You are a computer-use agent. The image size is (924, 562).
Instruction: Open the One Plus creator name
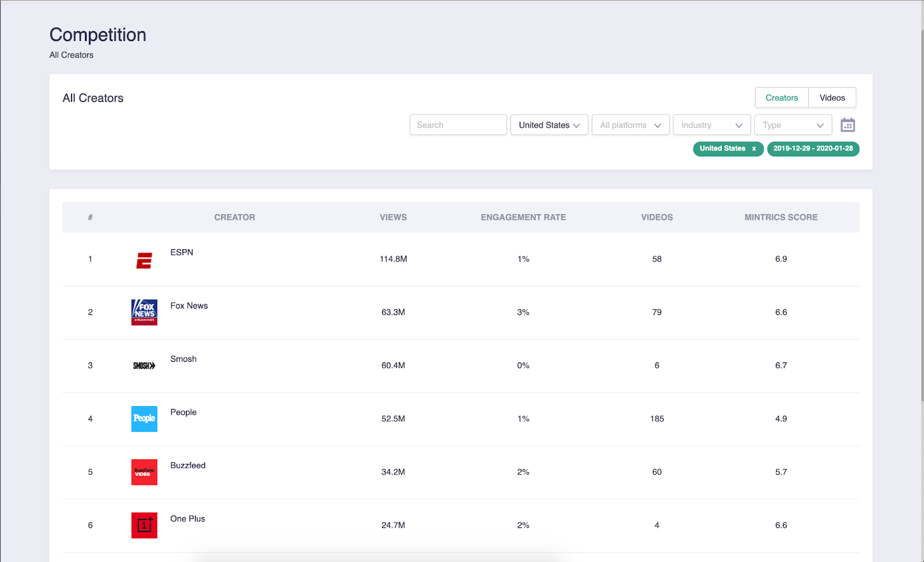pos(188,519)
